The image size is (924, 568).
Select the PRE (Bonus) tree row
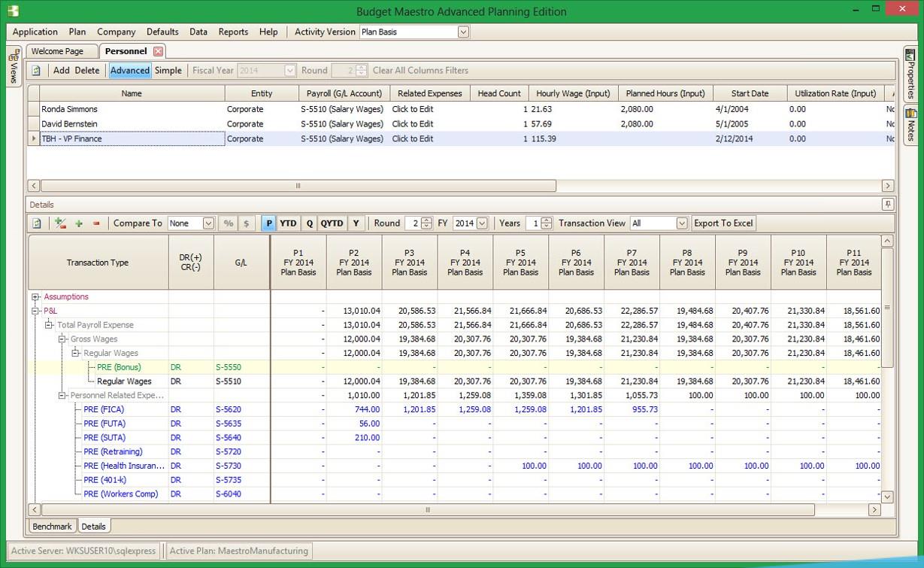pyautogui.click(x=119, y=367)
